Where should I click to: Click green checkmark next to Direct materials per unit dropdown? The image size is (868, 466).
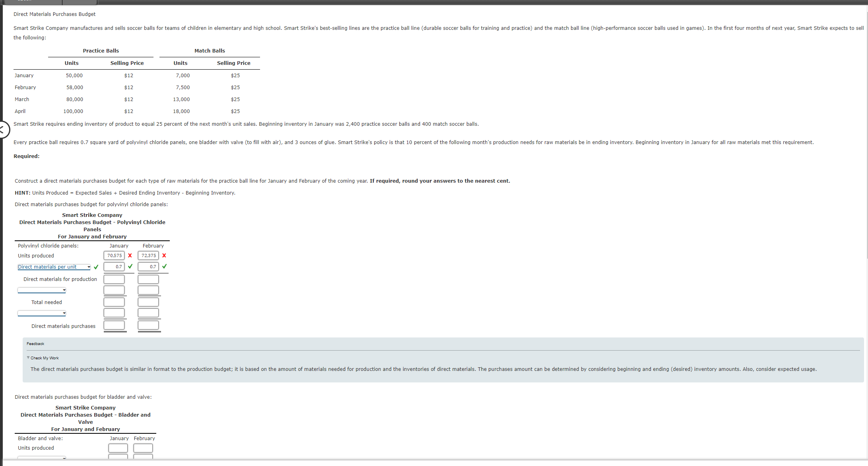tap(96, 267)
